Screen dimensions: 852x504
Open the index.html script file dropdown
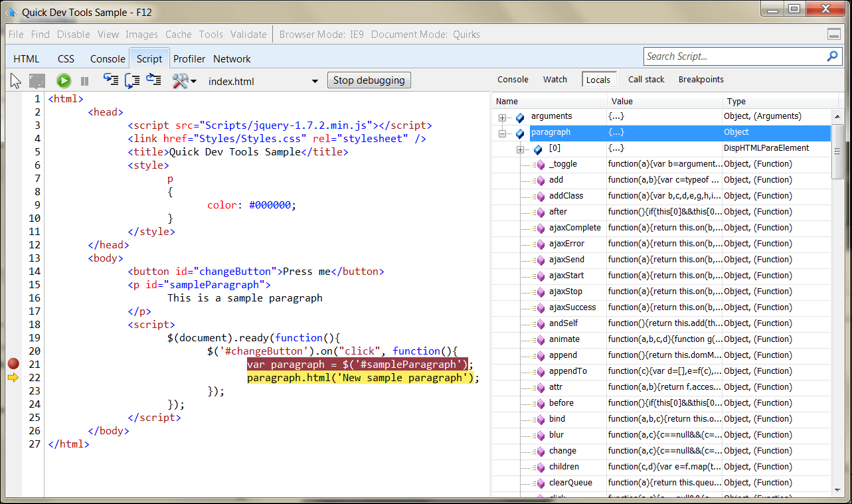point(315,82)
